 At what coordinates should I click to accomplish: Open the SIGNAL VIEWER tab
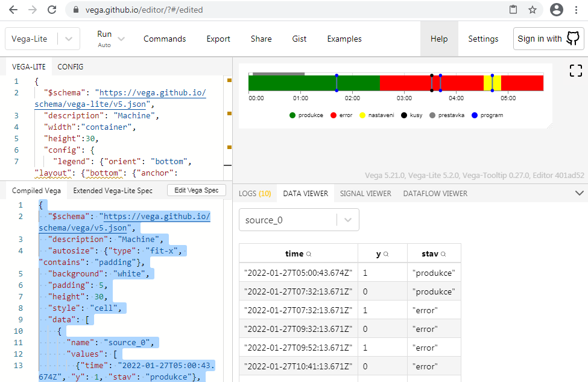coord(365,194)
